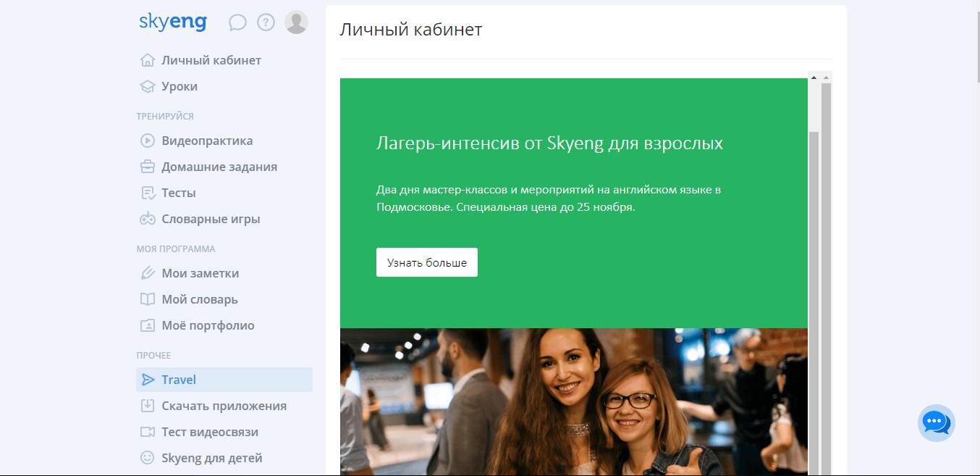Click the smiley icon beside Skyeng для детей
Image resolution: width=980 pixels, height=476 pixels.
coord(148,458)
